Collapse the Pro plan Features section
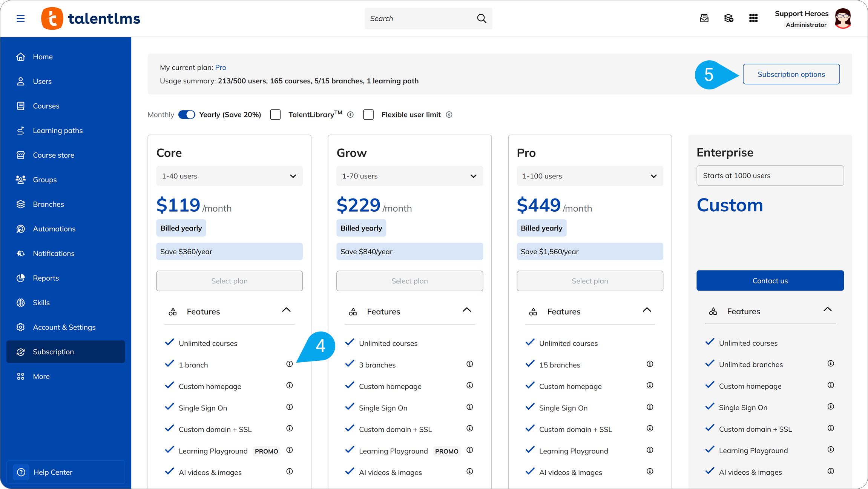This screenshot has width=868, height=489. (647, 311)
